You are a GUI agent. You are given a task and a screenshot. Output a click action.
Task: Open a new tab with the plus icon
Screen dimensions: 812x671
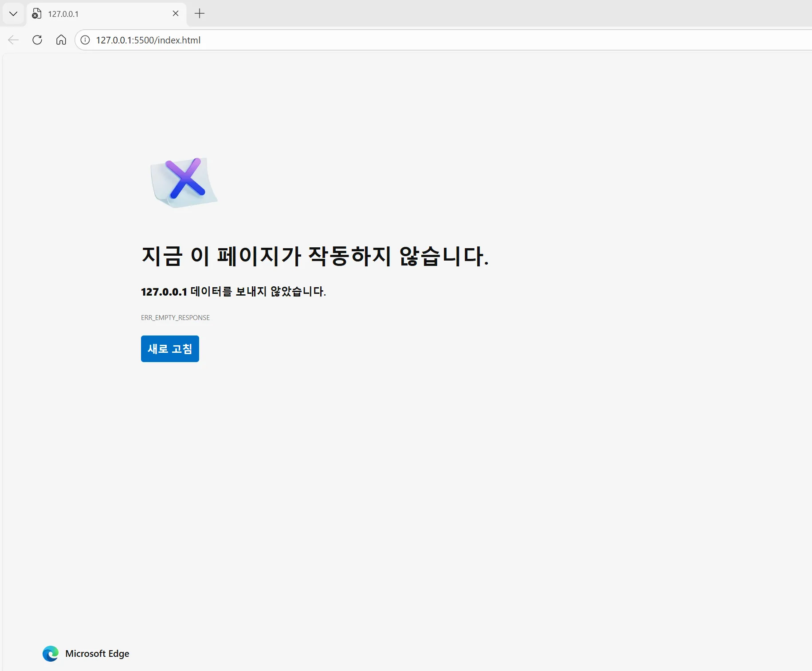pos(199,14)
